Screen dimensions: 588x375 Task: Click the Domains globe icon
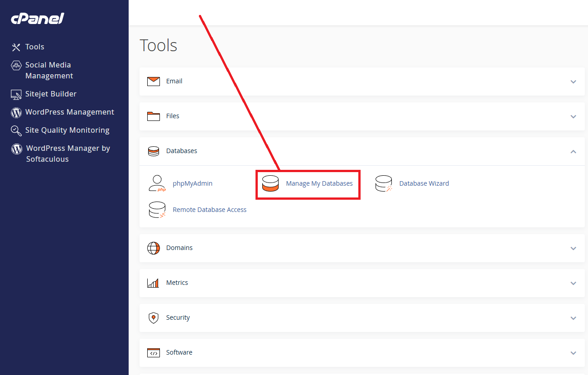point(154,248)
